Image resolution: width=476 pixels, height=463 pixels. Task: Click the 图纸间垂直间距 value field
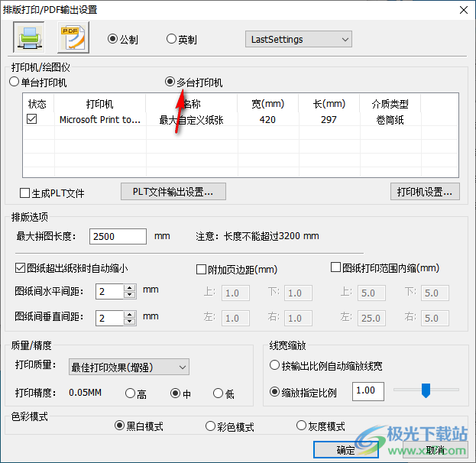[109, 318]
